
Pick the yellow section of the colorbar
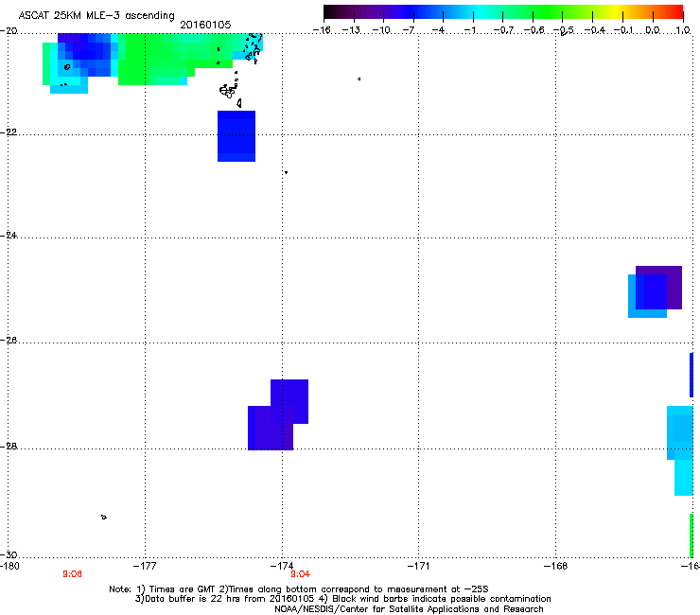616,12
